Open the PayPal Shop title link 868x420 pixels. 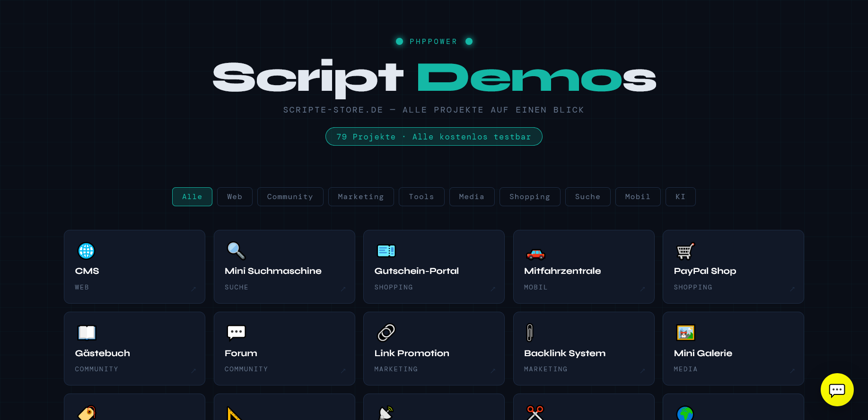click(x=705, y=271)
